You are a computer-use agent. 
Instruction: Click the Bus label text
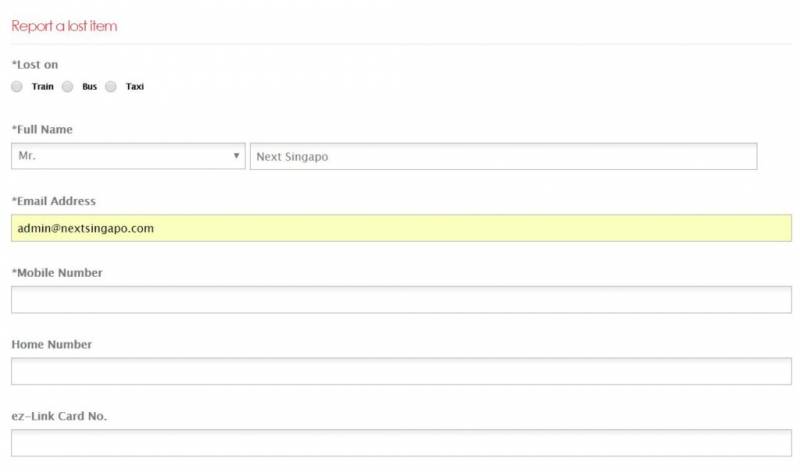(90, 87)
